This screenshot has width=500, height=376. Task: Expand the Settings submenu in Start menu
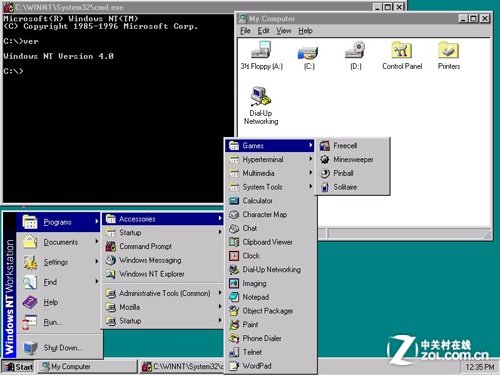click(x=59, y=262)
